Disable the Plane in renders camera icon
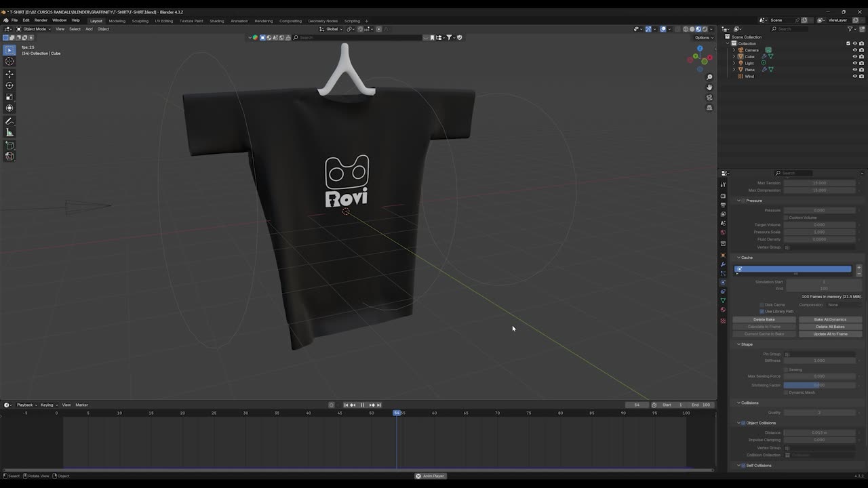 click(861, 69)
